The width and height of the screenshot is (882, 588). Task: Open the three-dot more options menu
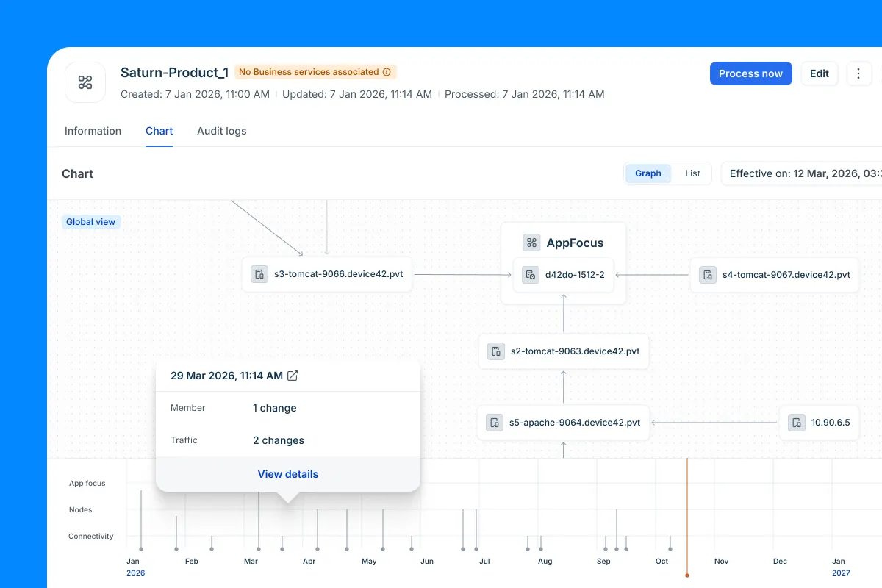858,73
